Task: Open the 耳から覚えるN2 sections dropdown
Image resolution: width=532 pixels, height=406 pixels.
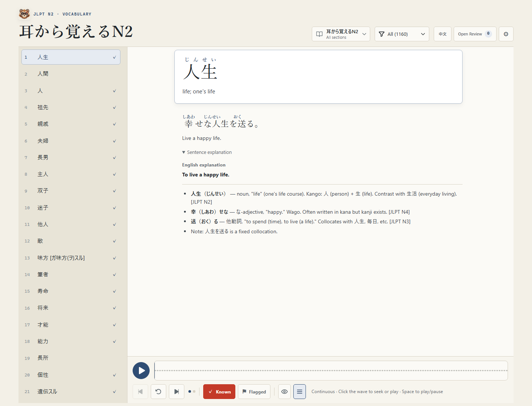Action: coord(341,34)
